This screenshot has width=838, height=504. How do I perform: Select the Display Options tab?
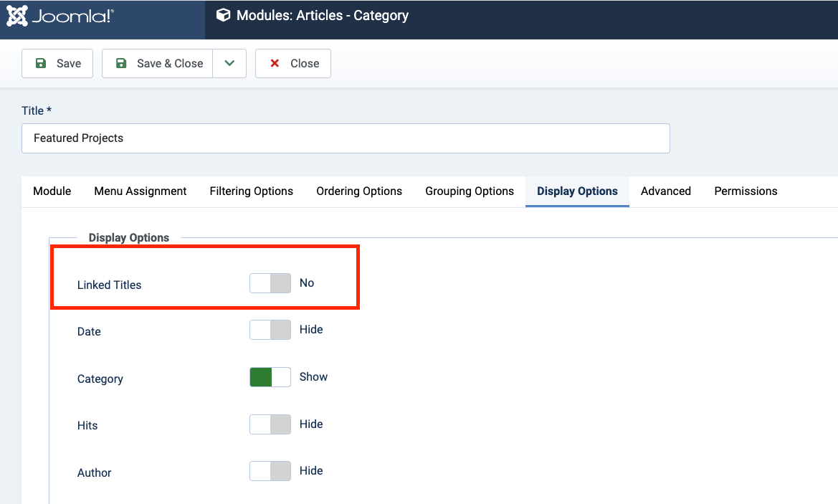[x=577, y=191]
